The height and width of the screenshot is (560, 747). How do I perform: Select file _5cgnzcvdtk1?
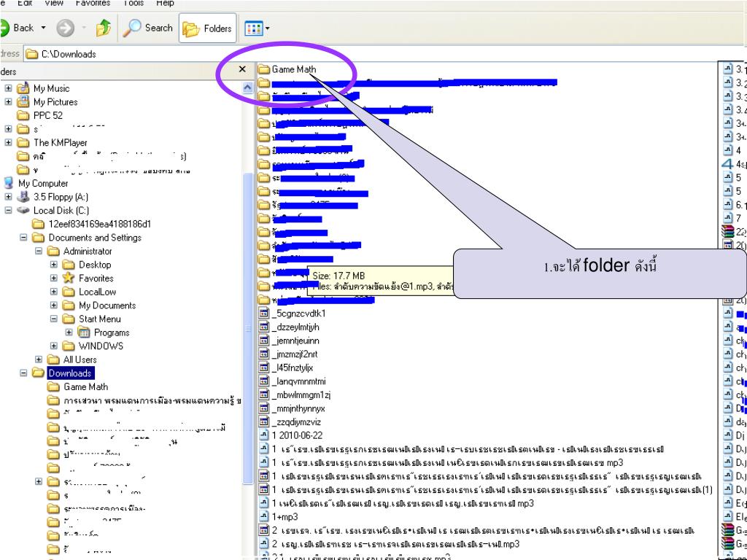click(298, 314)
